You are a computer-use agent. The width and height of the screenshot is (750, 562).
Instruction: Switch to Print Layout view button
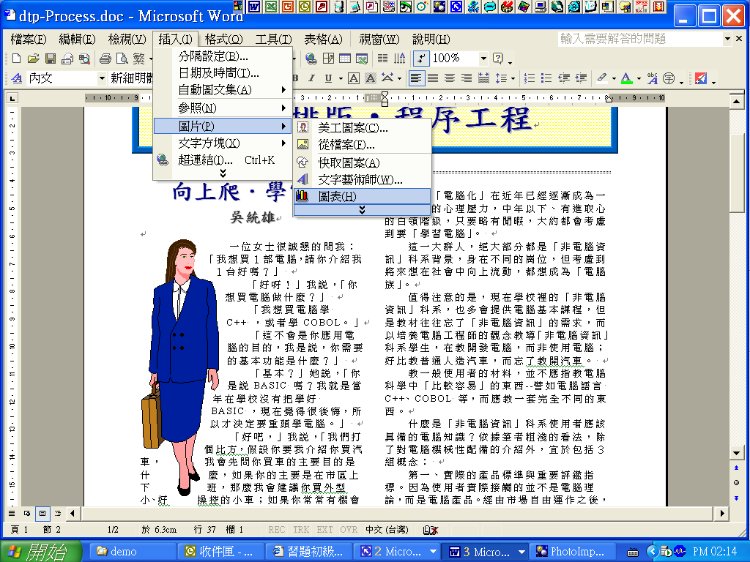(x=43, y=514)
